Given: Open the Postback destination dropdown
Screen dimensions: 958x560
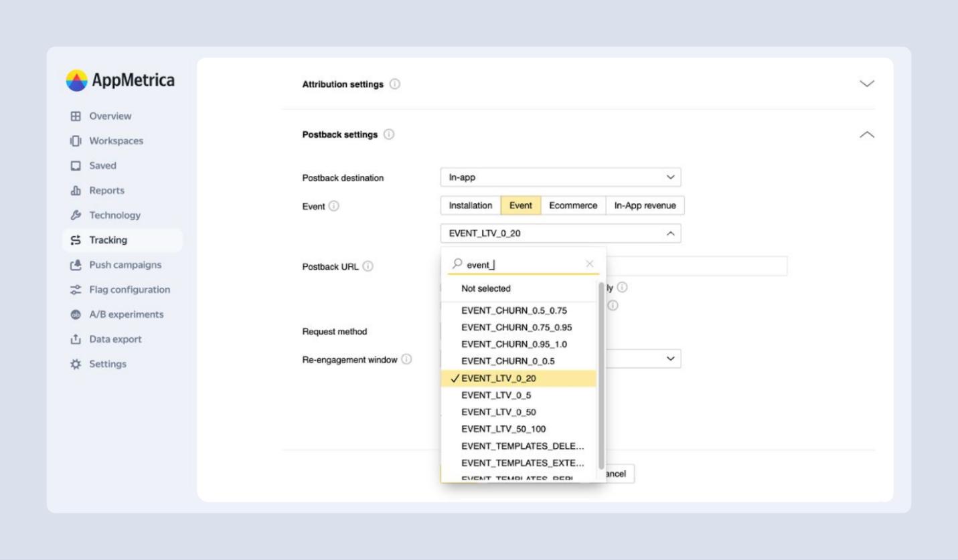Looking at the screenshot, I should 560,177.
